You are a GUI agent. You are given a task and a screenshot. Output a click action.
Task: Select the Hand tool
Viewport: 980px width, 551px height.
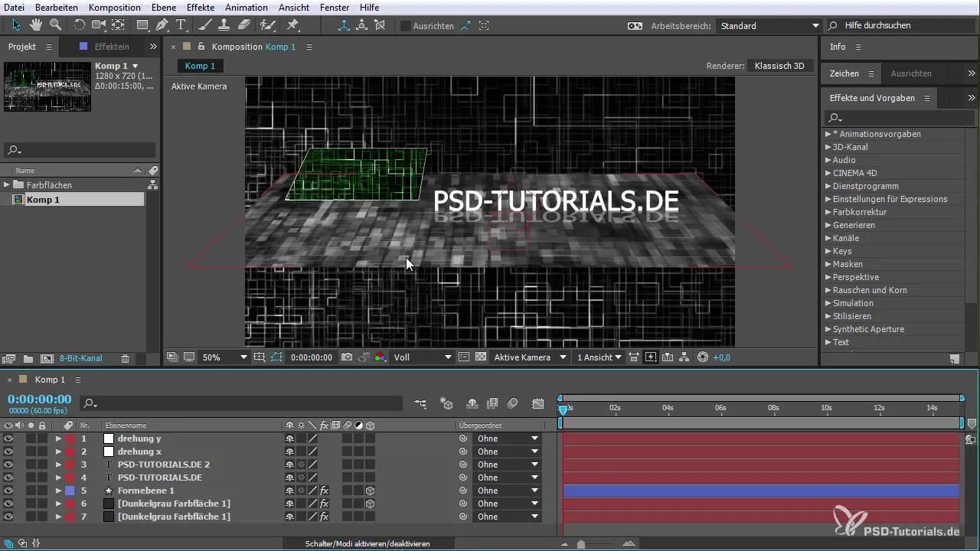tap(36, 24)
